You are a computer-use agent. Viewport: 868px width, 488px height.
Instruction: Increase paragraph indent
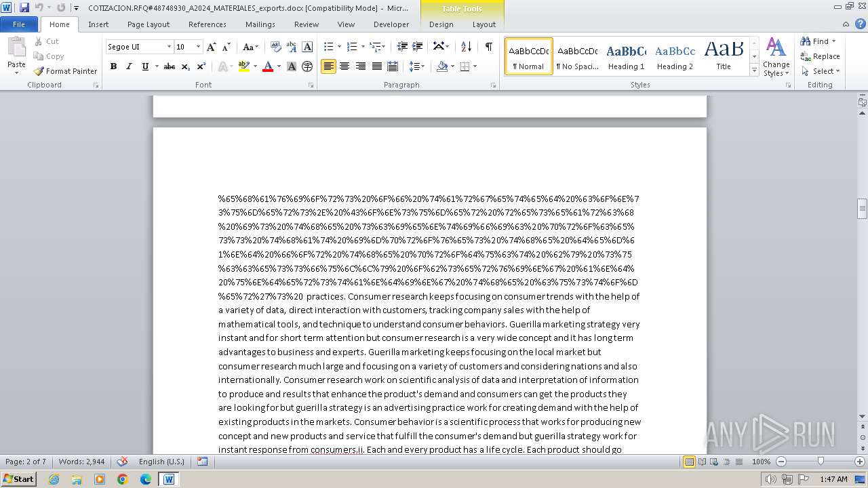(x=418, y=47)
